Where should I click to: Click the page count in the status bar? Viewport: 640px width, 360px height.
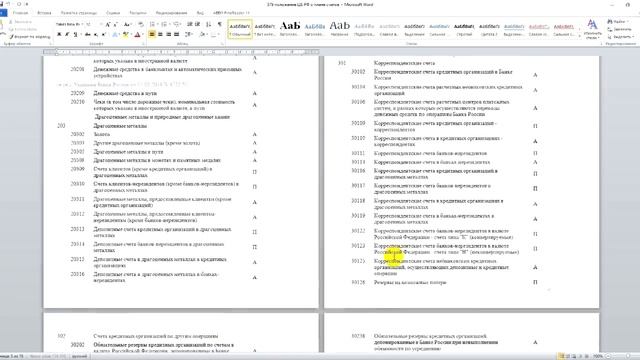(x=12, y=356)
